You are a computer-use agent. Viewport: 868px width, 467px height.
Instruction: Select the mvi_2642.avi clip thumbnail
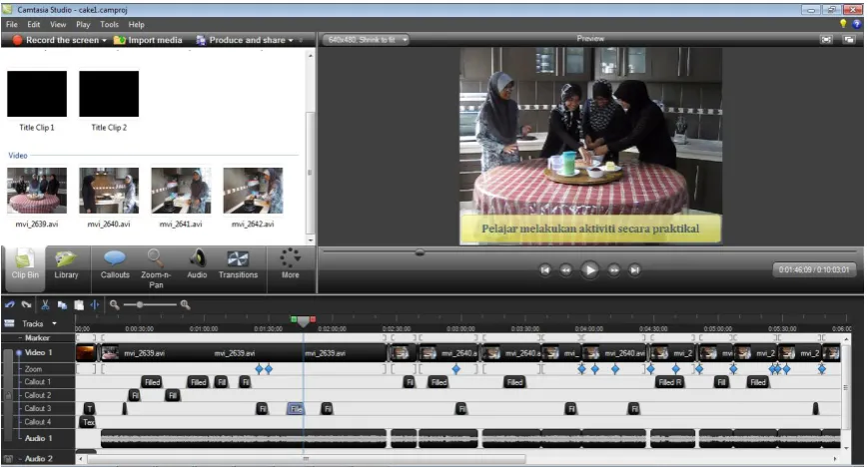(x=253, y=191)
